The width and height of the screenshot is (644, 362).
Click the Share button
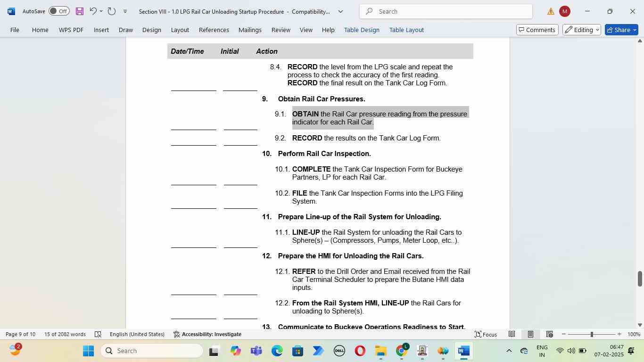tap(621, 30)
